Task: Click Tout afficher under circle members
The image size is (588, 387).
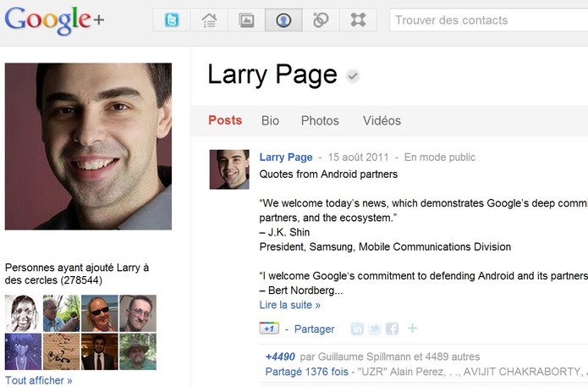Action: click(x=39, y=380)
